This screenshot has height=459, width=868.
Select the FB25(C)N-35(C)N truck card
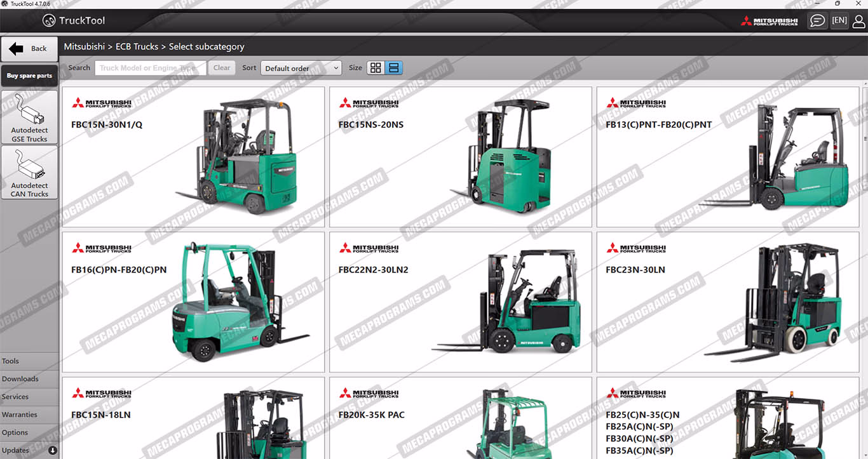point(728,418)
